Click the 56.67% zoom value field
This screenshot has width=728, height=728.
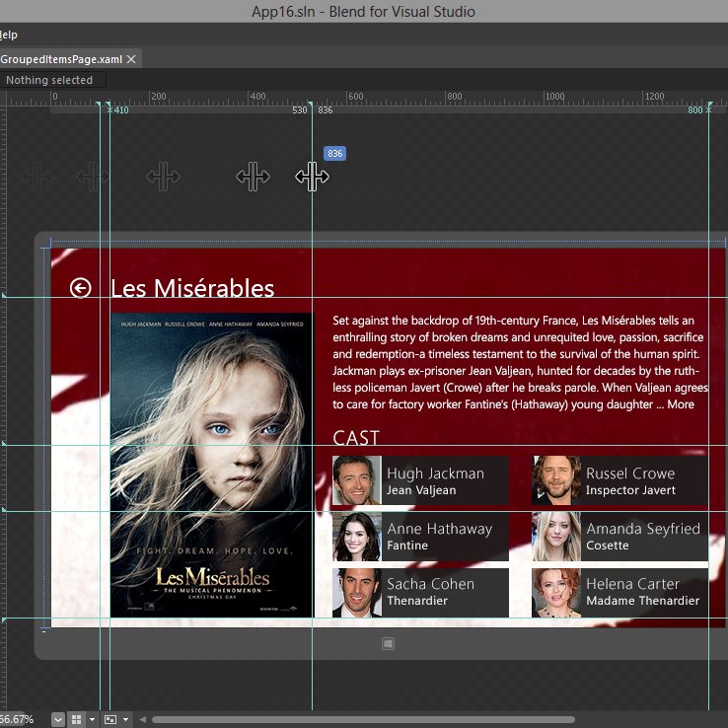click(x=18, y=720)
